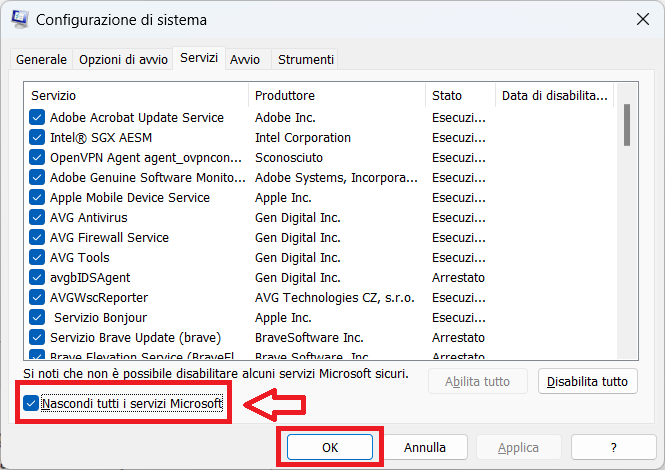Screen dimensions: 665x470
Task: Select the Avvio tab
Action: pyautogui.click(x=245, y=60)
